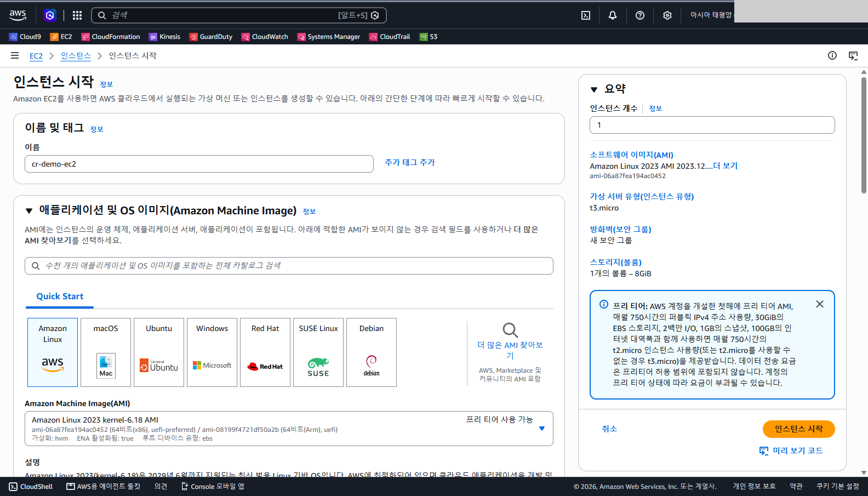Open the EC2 favorite shortcut
This screenshot has height=496, width=868.
coord(61,37)
